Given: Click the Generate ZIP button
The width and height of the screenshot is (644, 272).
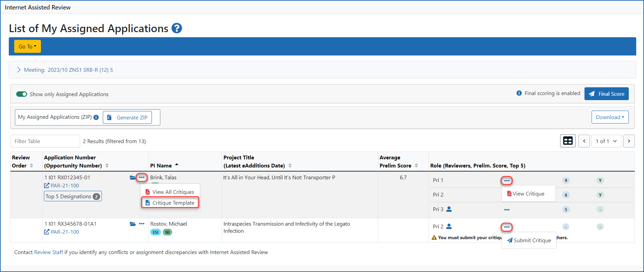Looking at the screenshot, I should 127,117.
